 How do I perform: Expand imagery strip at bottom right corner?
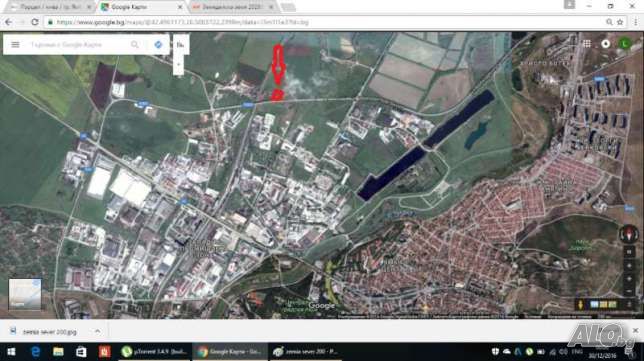pyautogui.click(x=629, y=304)
